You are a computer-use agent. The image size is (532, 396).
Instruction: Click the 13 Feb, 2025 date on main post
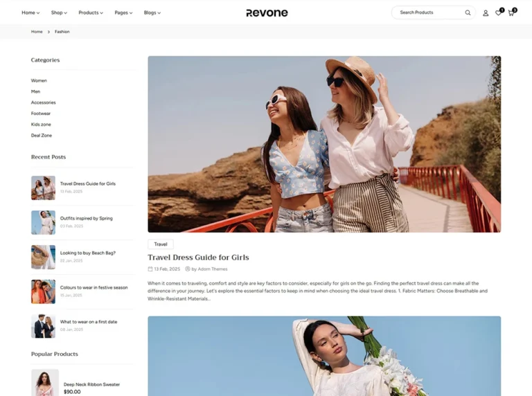[167, 269]
